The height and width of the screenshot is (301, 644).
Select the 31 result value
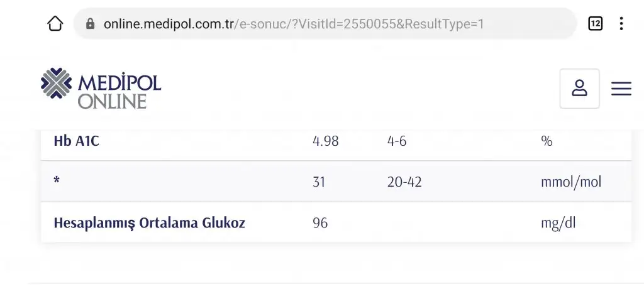(x=319, y=182)
